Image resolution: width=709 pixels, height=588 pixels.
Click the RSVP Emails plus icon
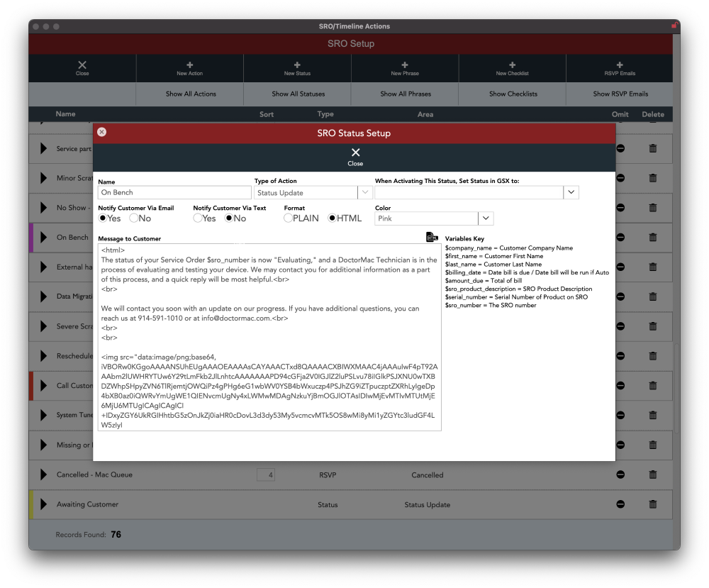click(x=620, y=65)
